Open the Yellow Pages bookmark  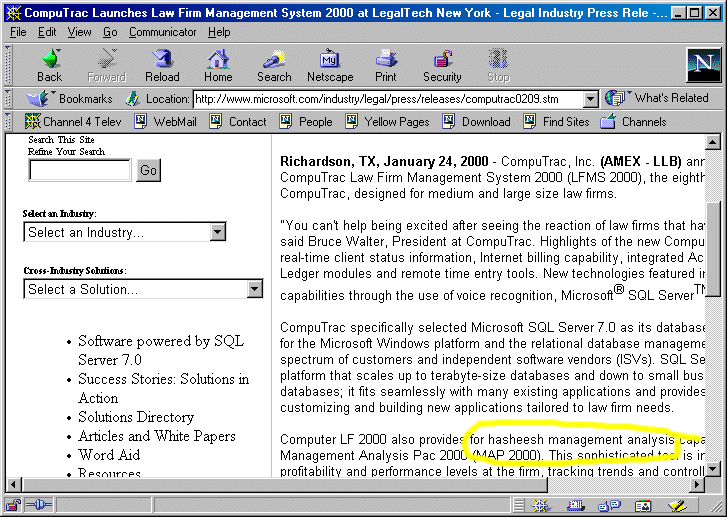388,122
